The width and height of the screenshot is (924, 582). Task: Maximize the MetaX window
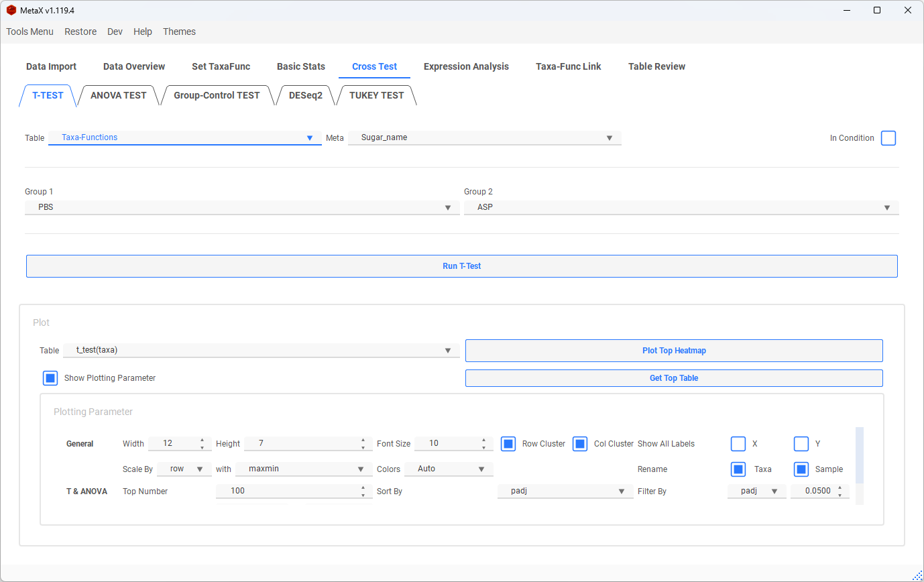[x=877, y=10]
